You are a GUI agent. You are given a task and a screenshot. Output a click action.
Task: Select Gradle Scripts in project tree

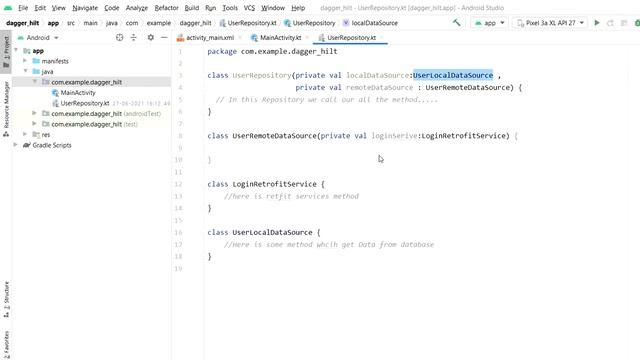(51, 145)
